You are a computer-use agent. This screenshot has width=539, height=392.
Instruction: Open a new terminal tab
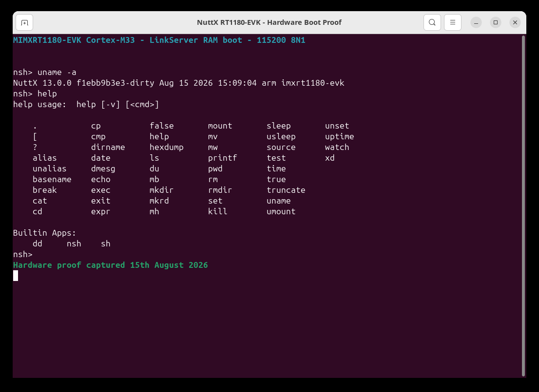24,23
